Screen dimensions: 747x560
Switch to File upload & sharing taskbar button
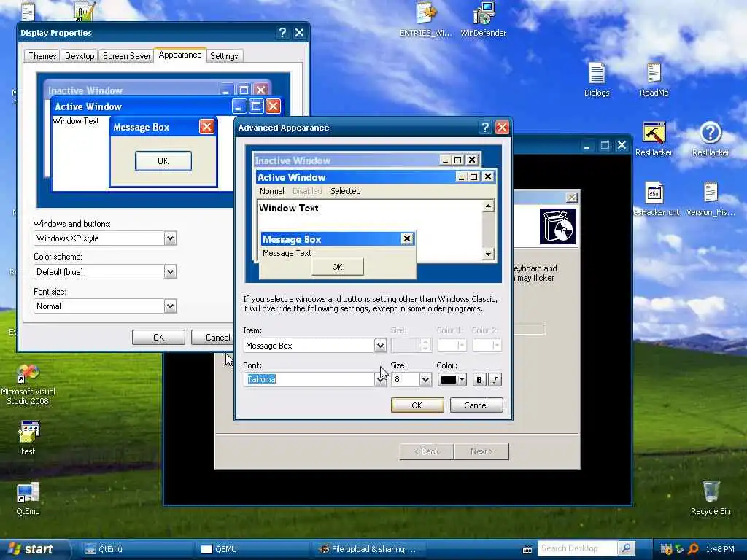pyautogui.click(x=368, y=549)
